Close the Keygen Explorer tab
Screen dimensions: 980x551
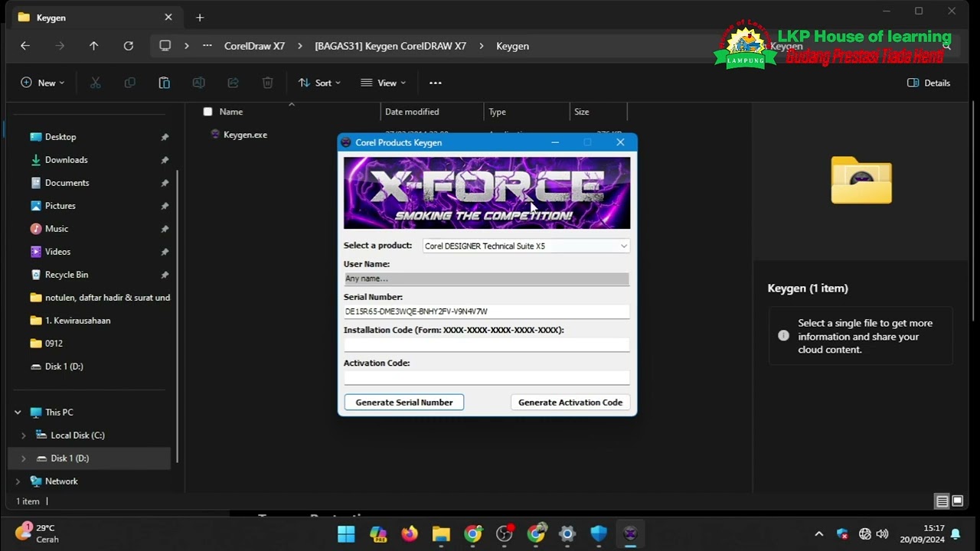click(x=168, y=18)
